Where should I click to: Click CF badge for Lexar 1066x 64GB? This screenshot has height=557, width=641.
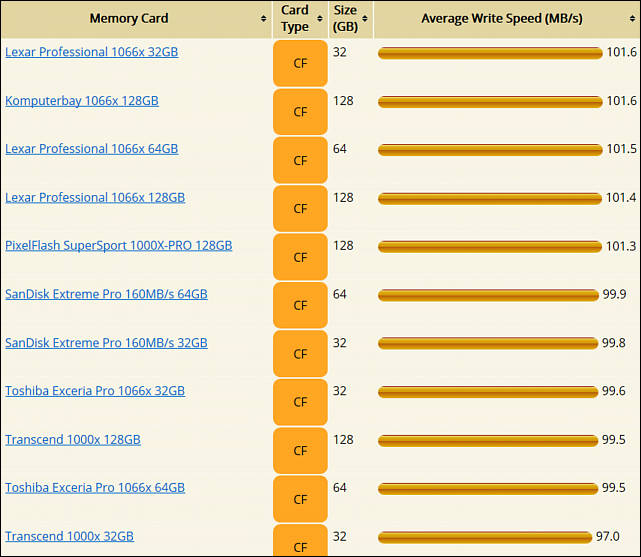click(300, 160)
